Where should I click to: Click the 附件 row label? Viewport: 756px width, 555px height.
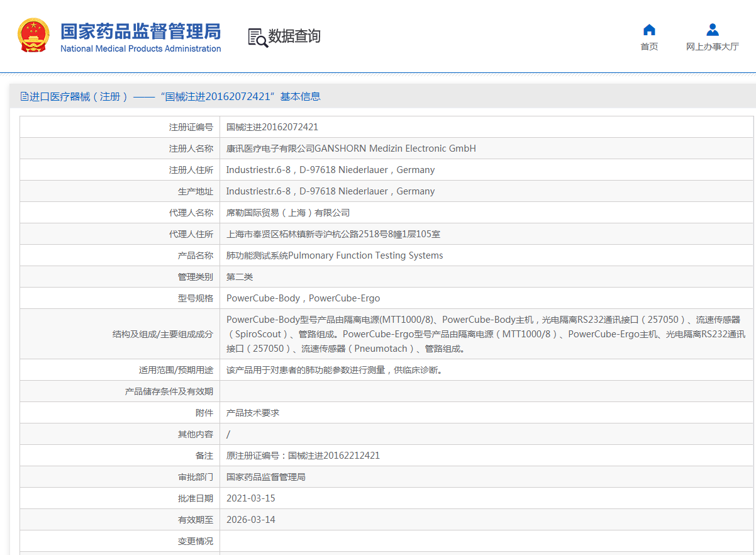tap(204, 413)
